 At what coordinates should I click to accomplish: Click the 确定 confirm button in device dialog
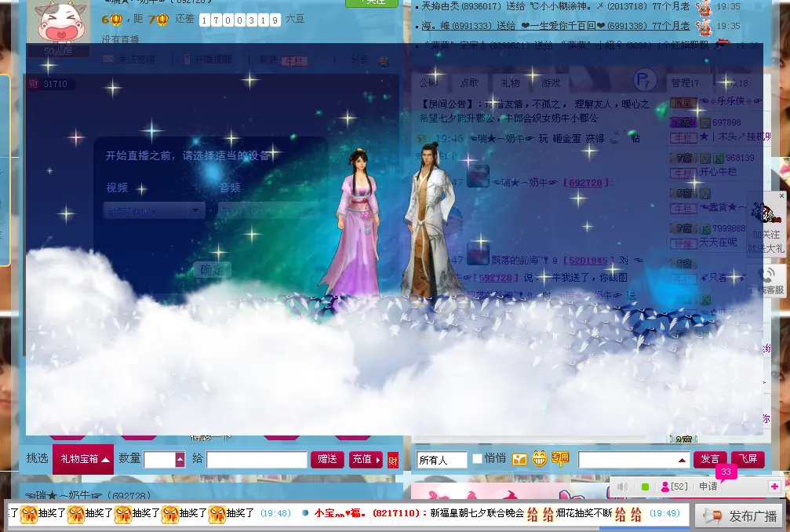[212, 270]
